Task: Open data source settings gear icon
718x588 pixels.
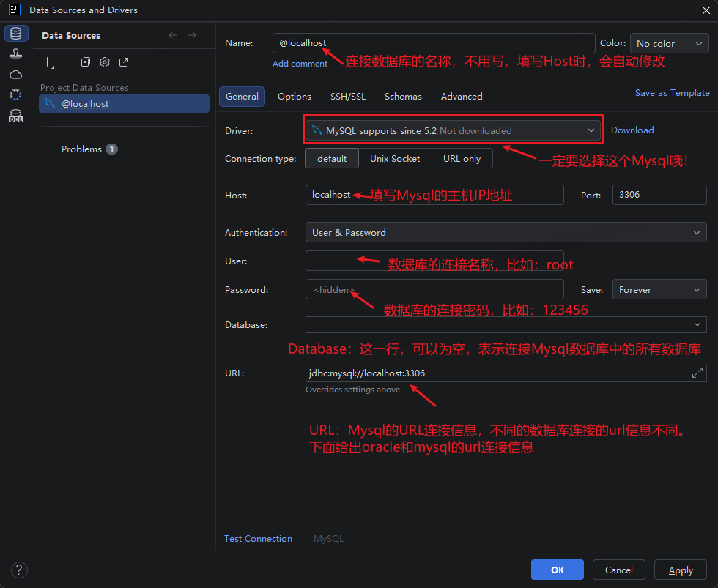Action: pyautogui.click(x=105, y=62)
